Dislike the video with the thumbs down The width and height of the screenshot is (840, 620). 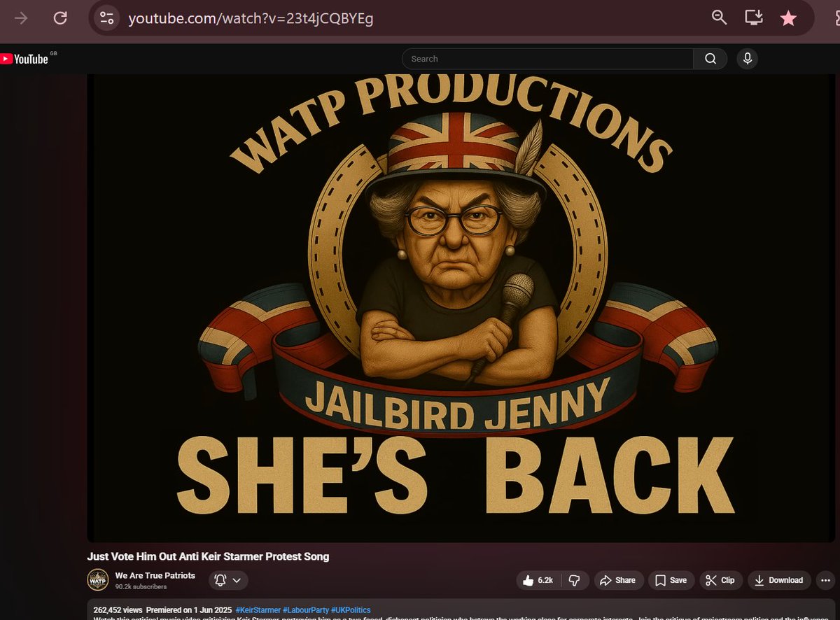pos(575,580)
